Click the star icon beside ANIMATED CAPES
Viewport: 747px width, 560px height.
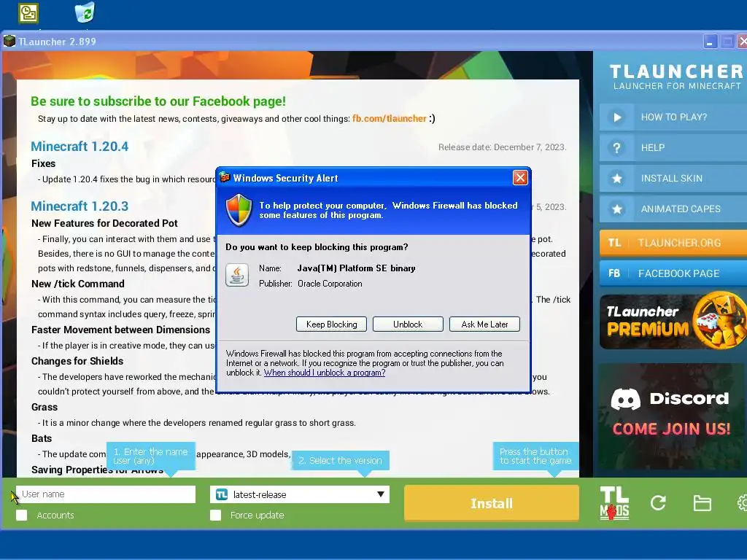pyautogui.click(x=616, y=209)
